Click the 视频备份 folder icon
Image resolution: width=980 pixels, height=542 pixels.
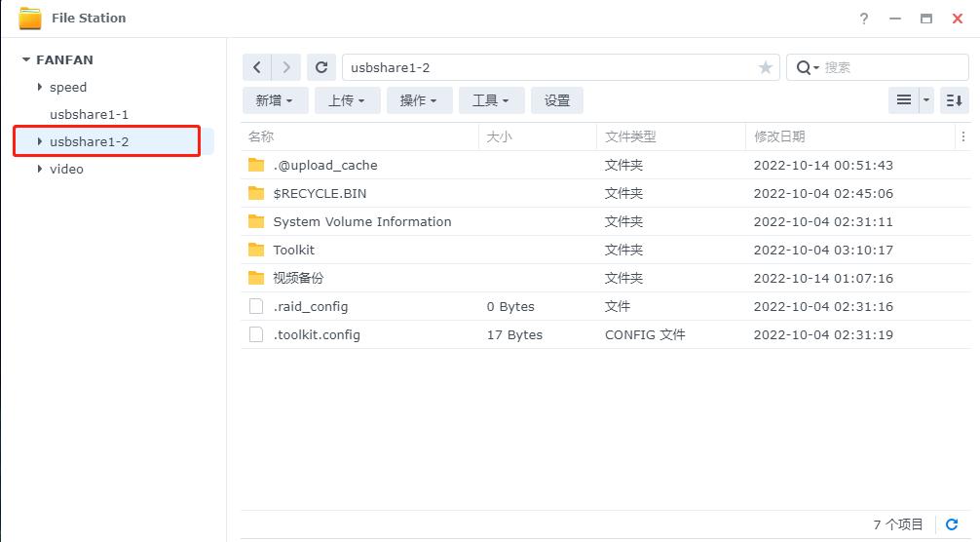click(x=255, y=278)
